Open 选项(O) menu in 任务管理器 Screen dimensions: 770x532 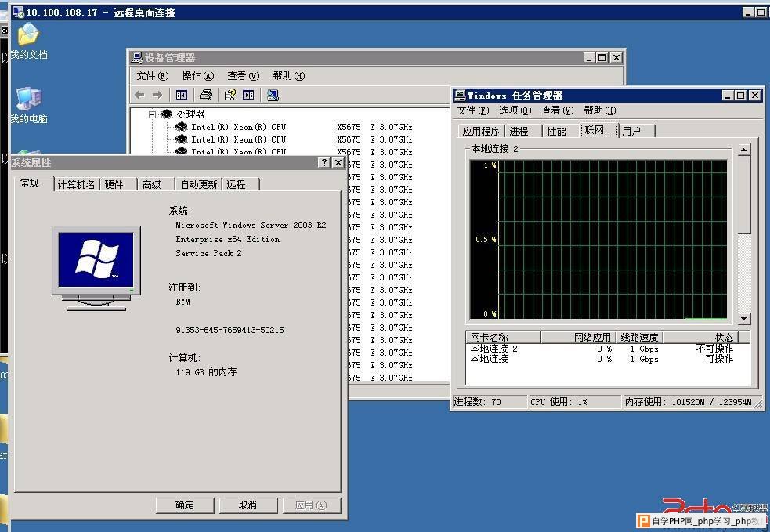(x=515, y=110)
